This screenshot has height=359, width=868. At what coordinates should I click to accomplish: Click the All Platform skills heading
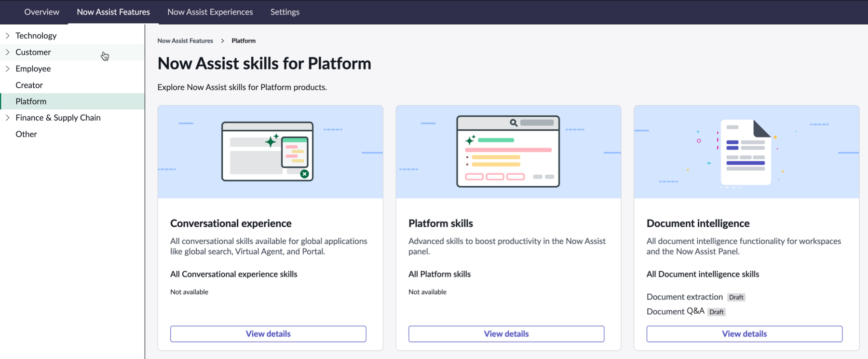(x=440, y=274)
